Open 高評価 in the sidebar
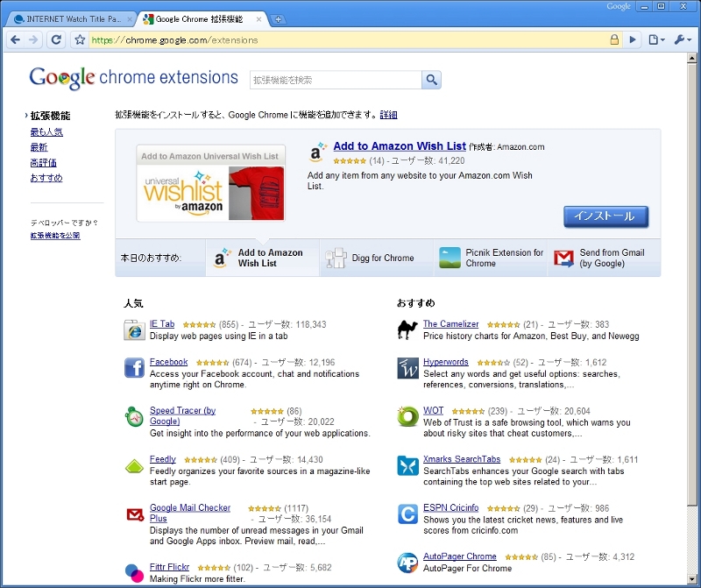 pyautogui.click(x=43, y=163)
